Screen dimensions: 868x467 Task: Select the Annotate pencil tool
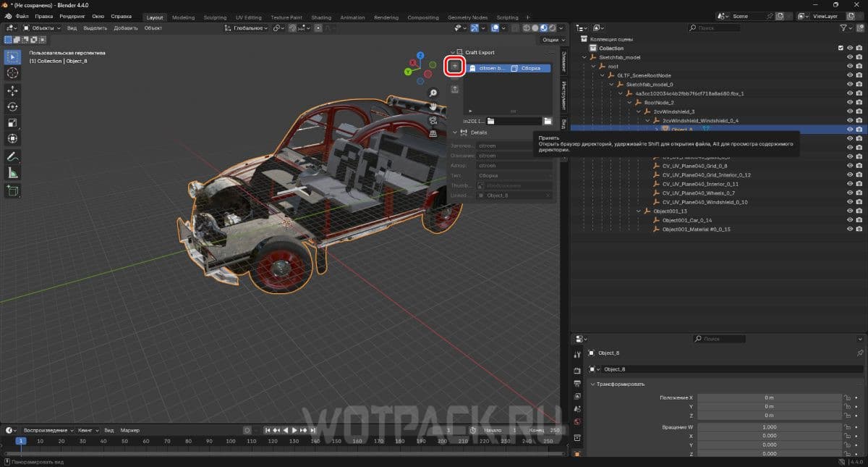tap(12, 156)
